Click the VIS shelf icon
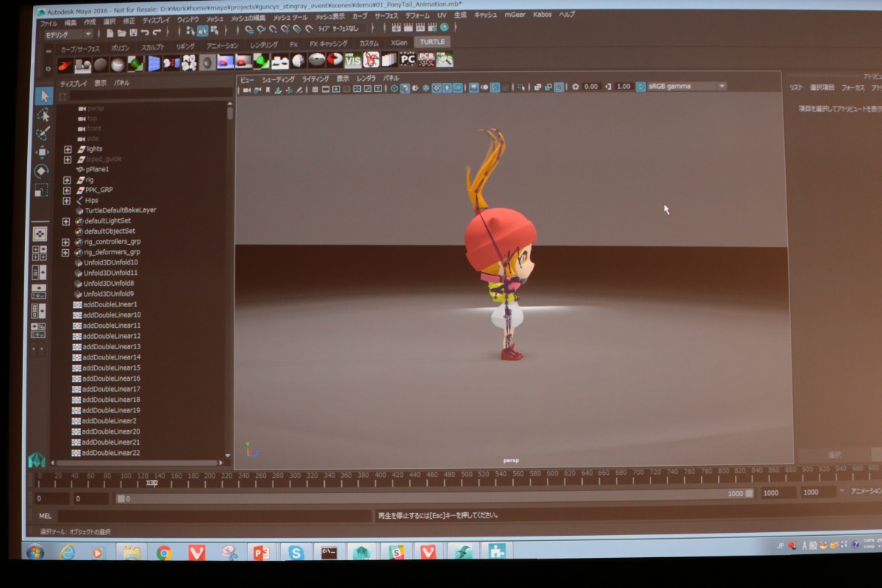 tap(353, 61)
